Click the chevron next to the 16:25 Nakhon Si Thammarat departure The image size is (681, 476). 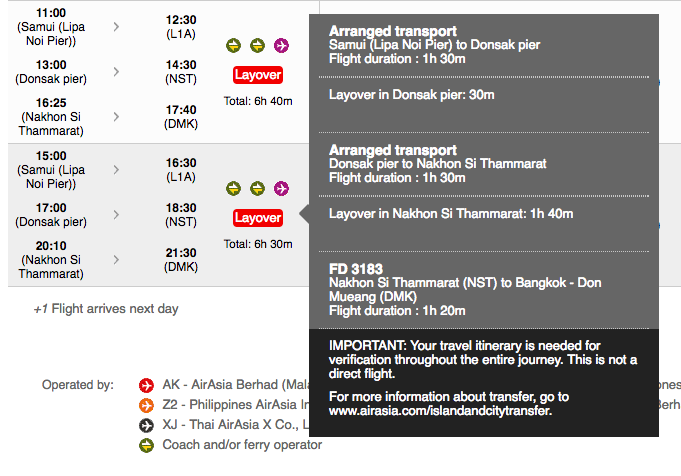click(116, 117)
